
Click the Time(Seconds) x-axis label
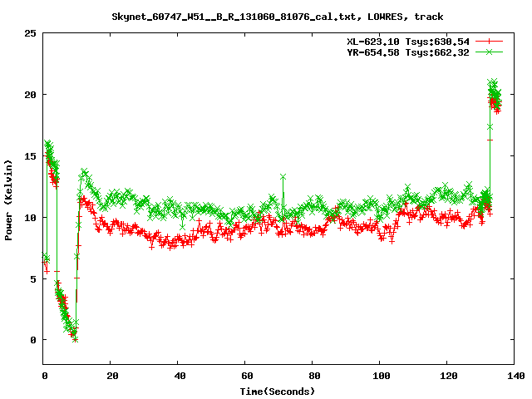click(278, 391)
